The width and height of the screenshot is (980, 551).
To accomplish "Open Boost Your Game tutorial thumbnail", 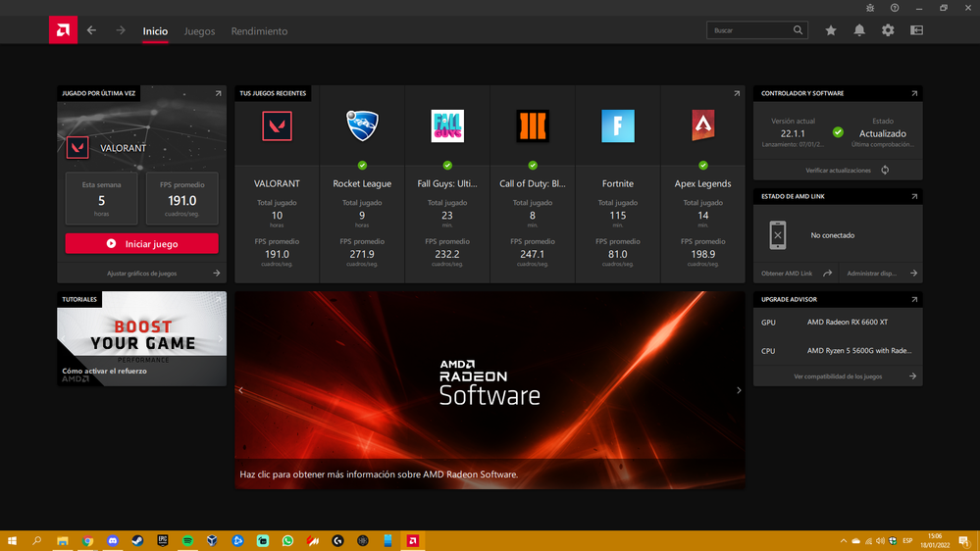I will (x=142, y=338).
